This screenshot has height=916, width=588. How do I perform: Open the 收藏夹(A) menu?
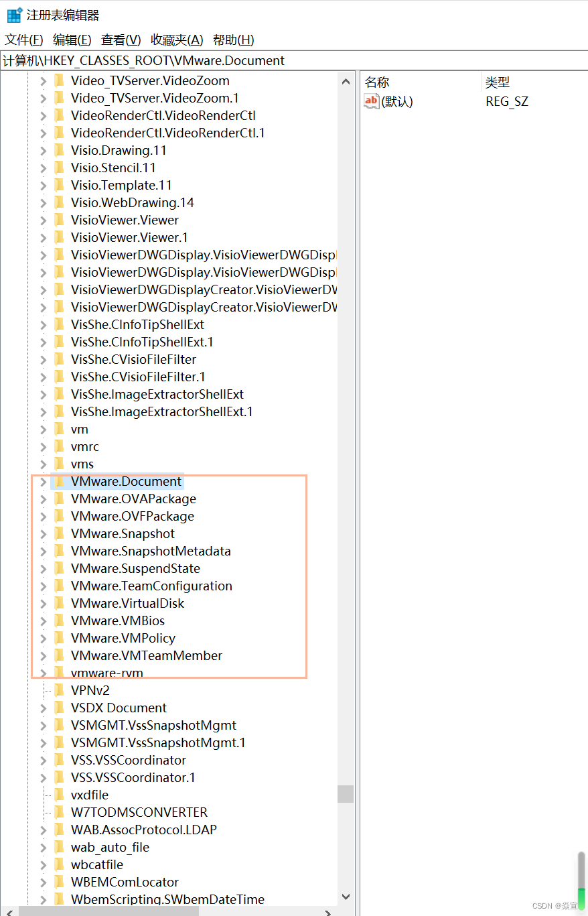(177, 40)
